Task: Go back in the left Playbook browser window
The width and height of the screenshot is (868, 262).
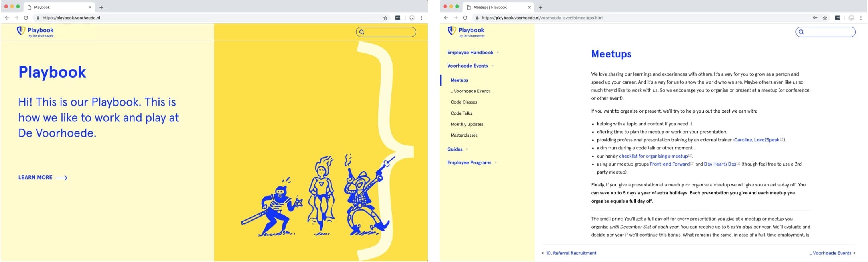Action: point(7,18)
